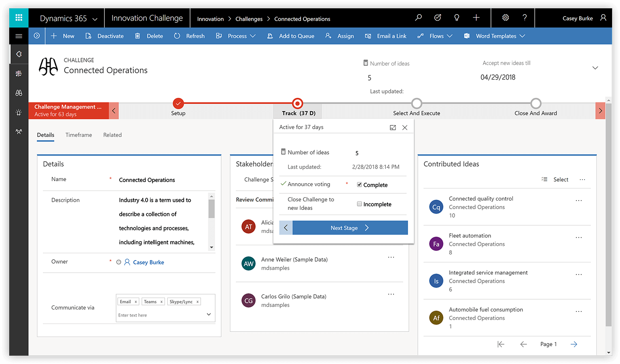Select the Select And Execute stage marker
620x364 pixels.
(417, 104)
